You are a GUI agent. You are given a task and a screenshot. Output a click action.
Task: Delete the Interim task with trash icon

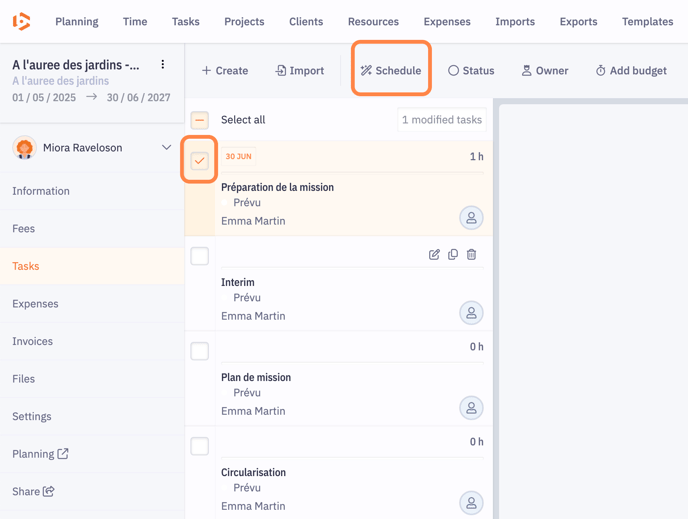coord(471,255)
